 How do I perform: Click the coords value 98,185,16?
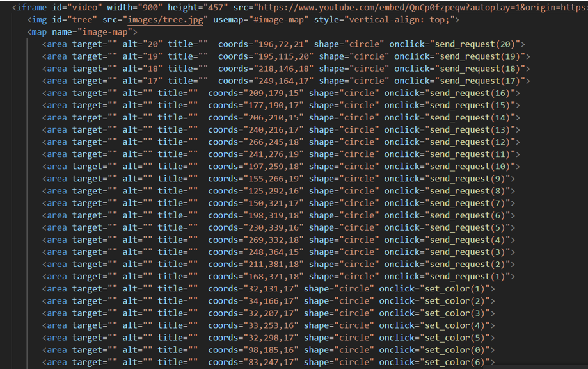tap(271, 350)
